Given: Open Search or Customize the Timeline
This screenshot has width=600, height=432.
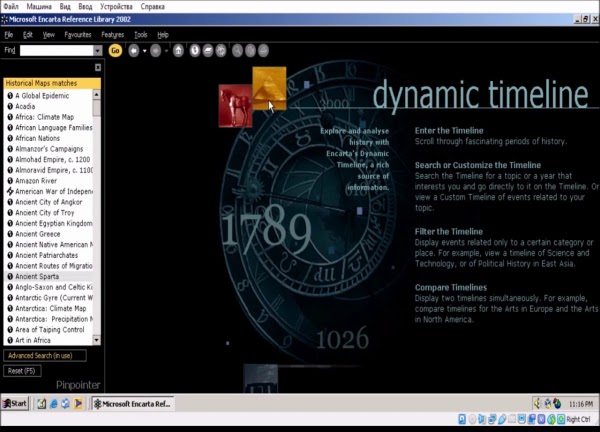Looking at the screenshot, I should [478, 165].
